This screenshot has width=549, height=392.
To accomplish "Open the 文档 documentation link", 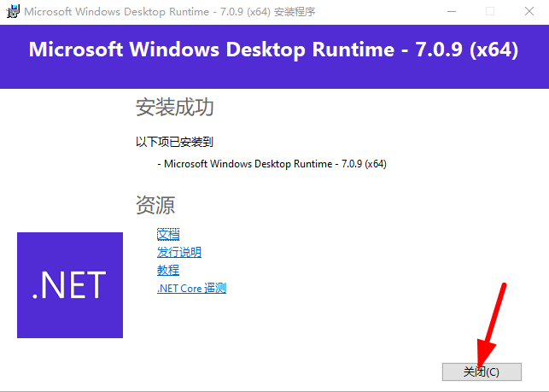I will click(x=168, y=234).
